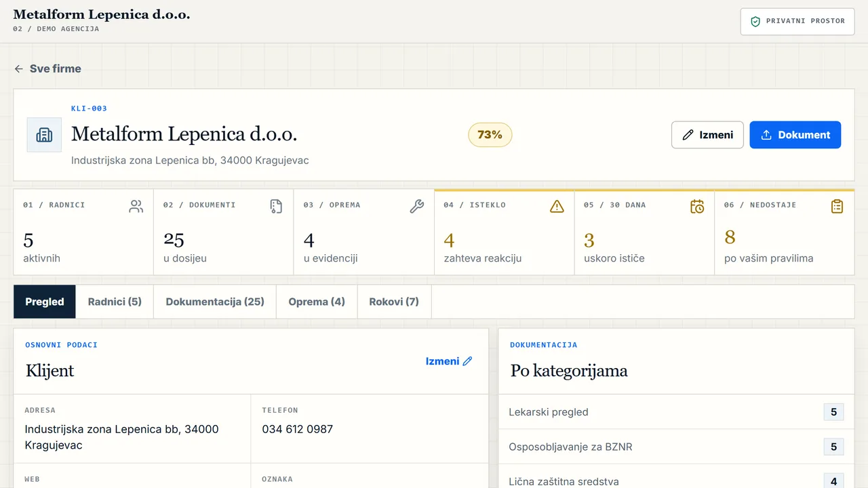This screenshot has height=488, width=868.
Task: Open the 30 dana card showing 3 uskoro ističe
Action: click(x=645, y=232)
